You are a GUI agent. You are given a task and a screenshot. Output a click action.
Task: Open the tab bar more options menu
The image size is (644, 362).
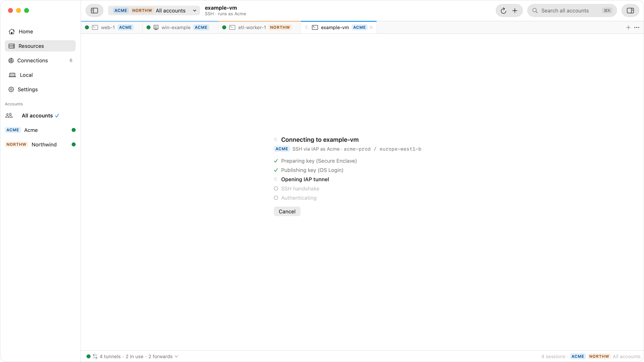coord(637,28)
